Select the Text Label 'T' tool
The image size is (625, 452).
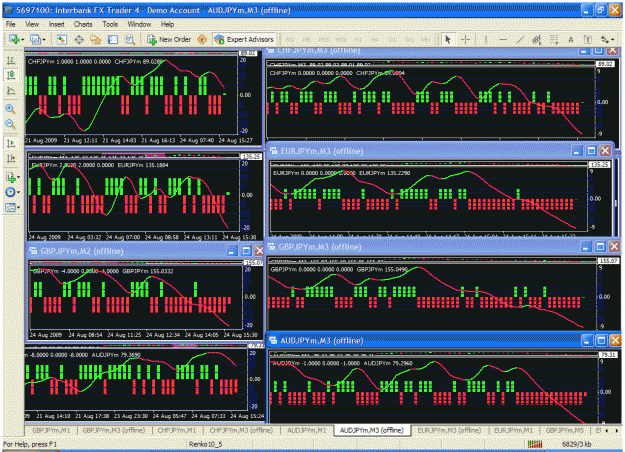pyautogui.click(x=588, y=39)
